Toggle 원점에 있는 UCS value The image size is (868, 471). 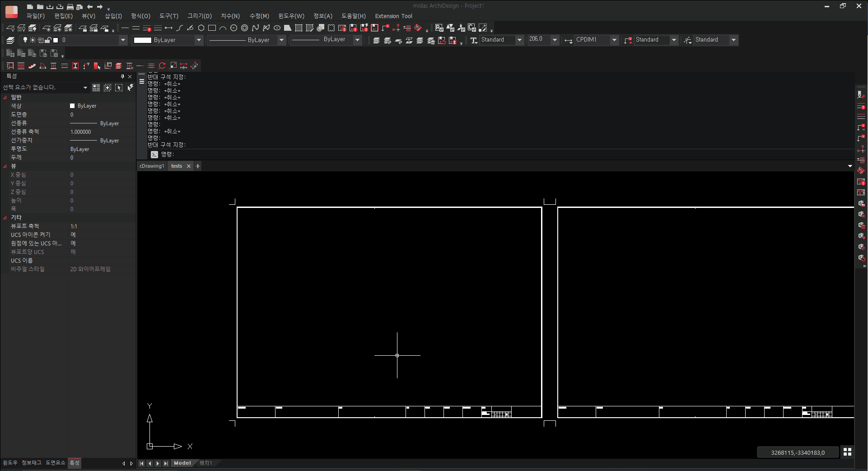(x=73, y=243)
